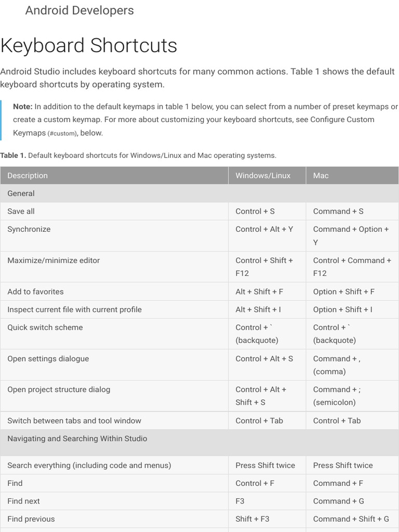Click the Add to favorites description cell
Image resolution: width=399 pixels, height=532 pixels.
point(35,291)
